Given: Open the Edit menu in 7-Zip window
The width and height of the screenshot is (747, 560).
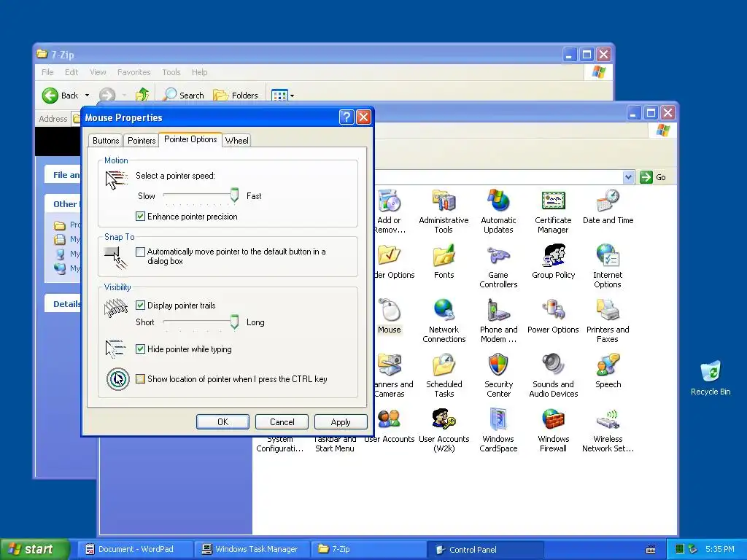Looking at the screenshot, I should click(x=71, y=72).
